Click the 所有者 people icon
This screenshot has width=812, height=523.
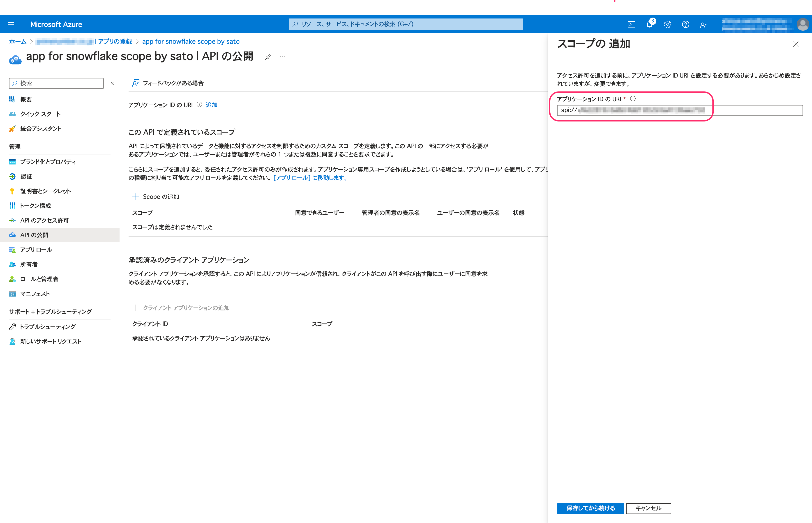[x=12, y=264]
